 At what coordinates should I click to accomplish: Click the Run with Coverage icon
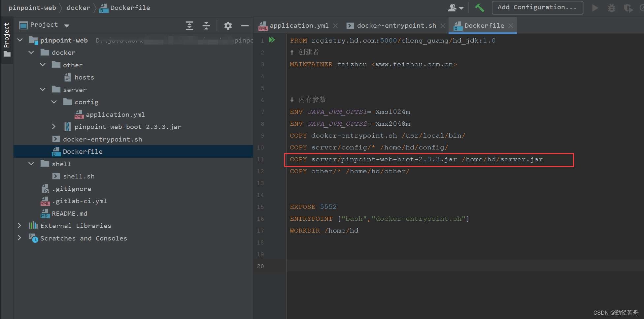coord(628,8)
